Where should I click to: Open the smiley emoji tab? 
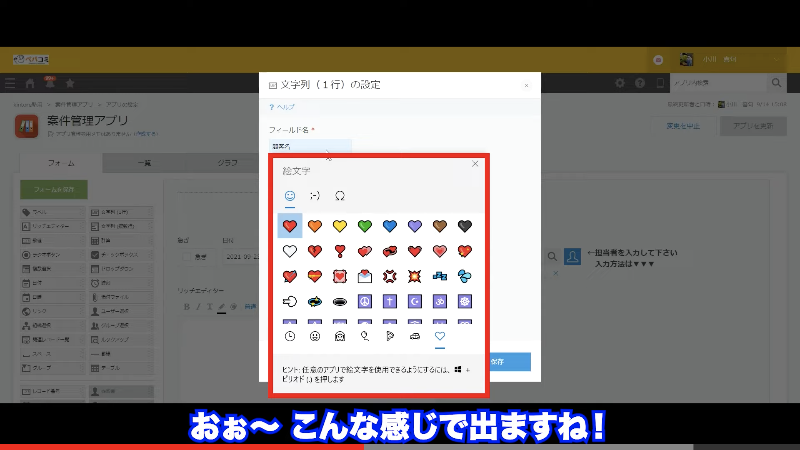(290, 195)
